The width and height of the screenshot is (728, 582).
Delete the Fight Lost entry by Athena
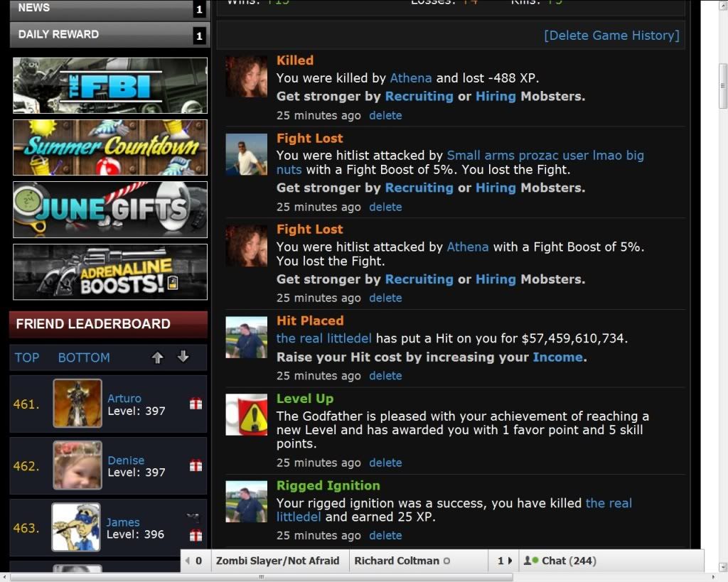pos(385,298)
